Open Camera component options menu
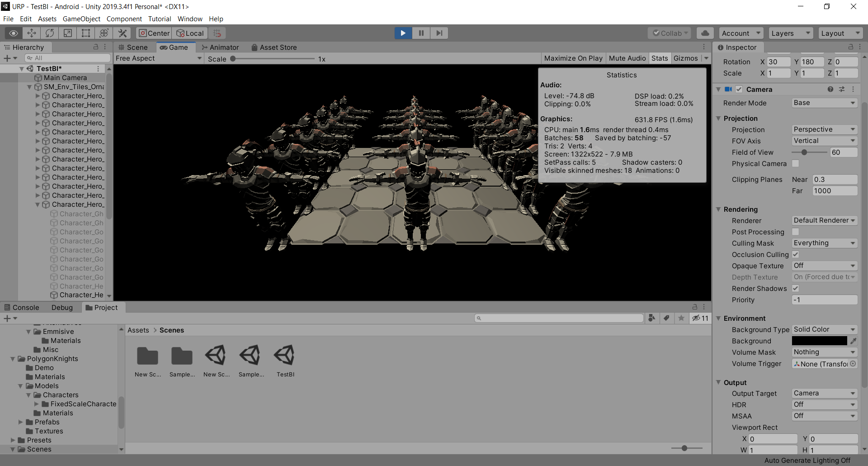Image resolution: width=868 pixels, height=466 pixels. point(853,89)
